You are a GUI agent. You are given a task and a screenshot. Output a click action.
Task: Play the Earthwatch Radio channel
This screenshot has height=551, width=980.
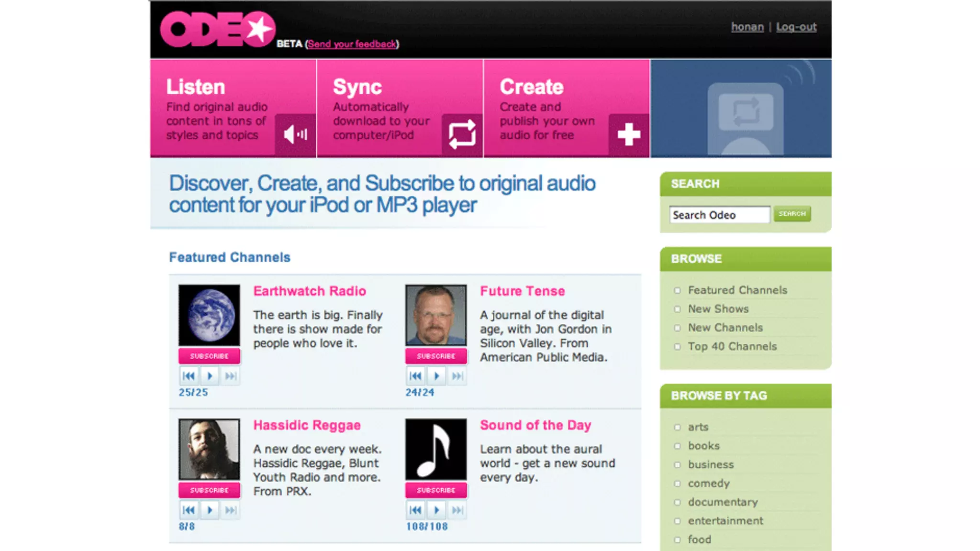click(210, 376)
